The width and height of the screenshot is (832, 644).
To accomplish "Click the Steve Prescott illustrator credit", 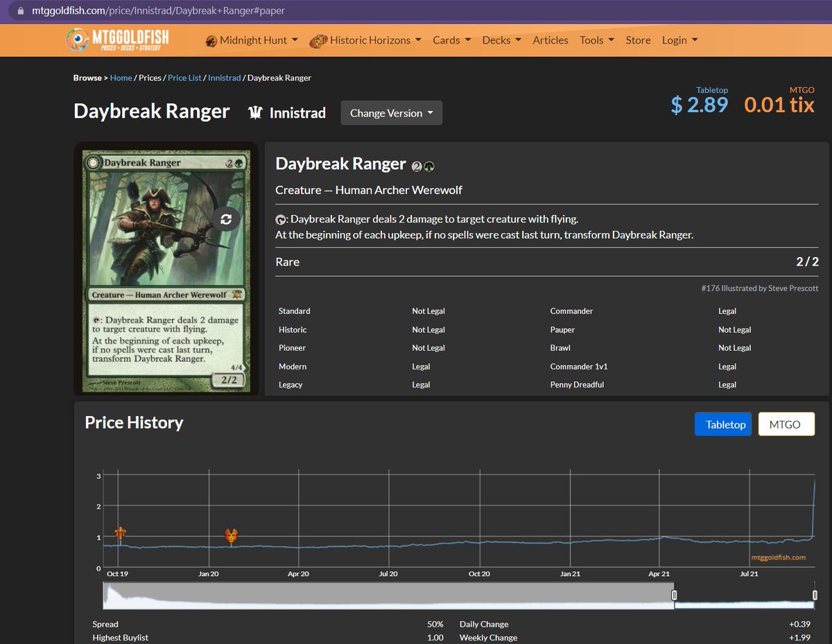I will tap(793, 288).
